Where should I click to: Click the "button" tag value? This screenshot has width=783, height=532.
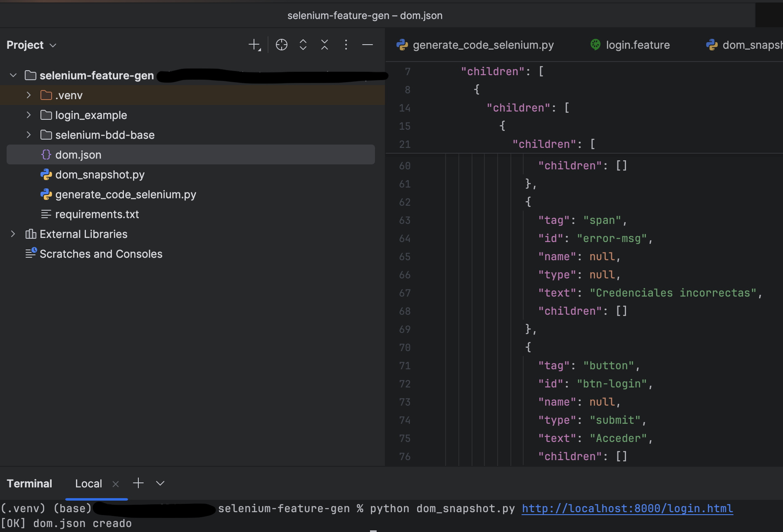[x=609, y=366]
